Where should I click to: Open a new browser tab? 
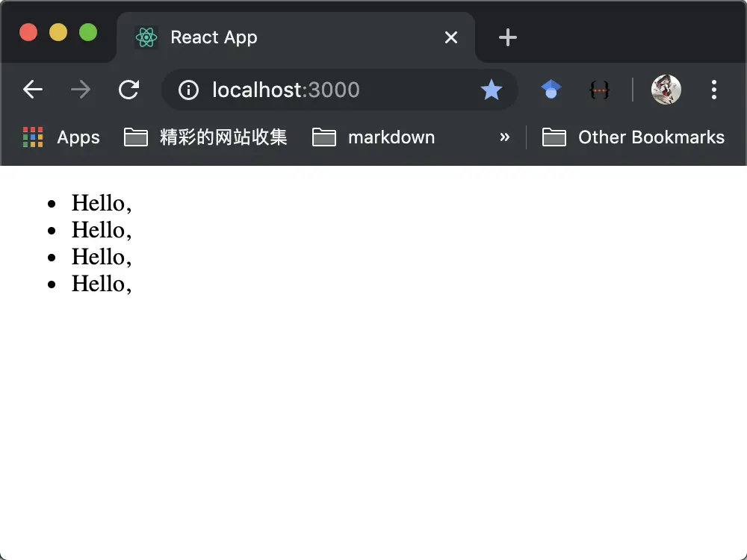(x=507, y=37)
